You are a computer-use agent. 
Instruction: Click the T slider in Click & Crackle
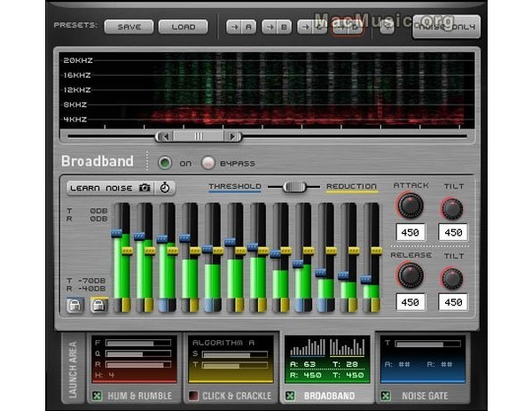[x=235, y=365]
